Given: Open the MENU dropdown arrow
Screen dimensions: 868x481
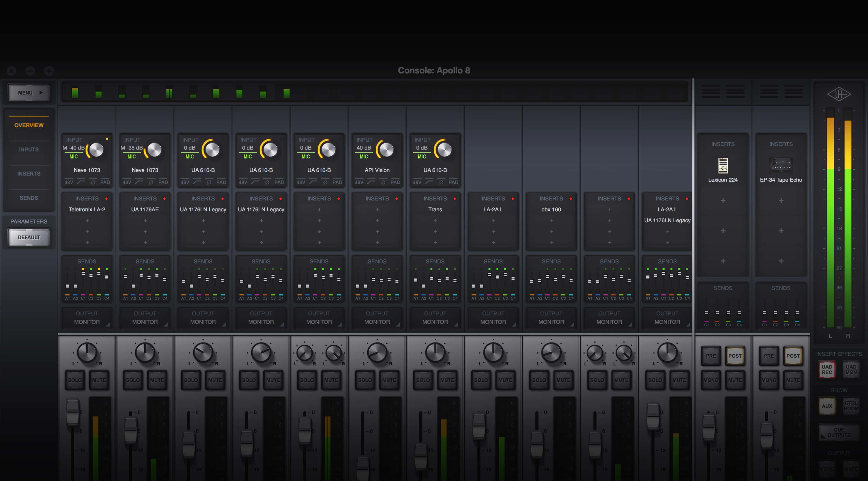Looking at the screenshot, I should (41, 93).
